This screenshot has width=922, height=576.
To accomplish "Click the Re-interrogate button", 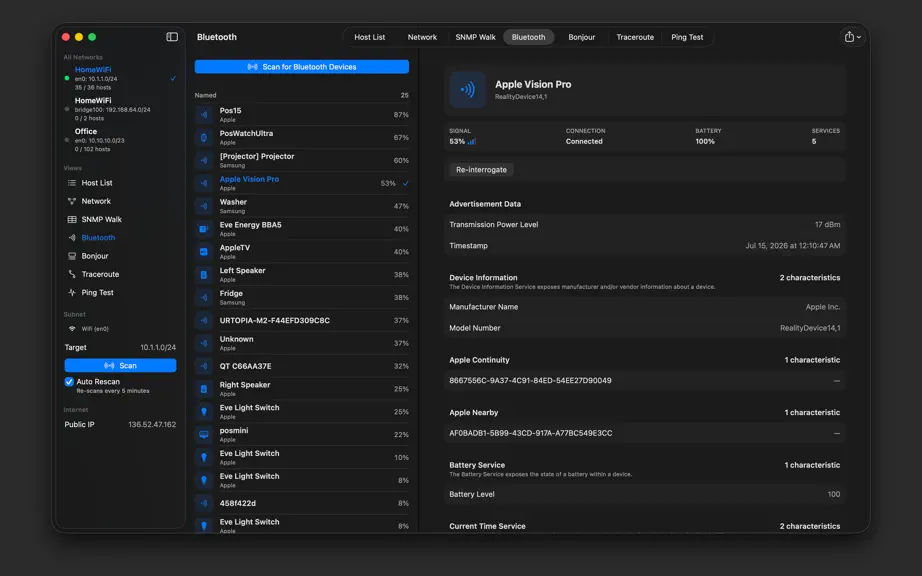I will coord(481,170).
